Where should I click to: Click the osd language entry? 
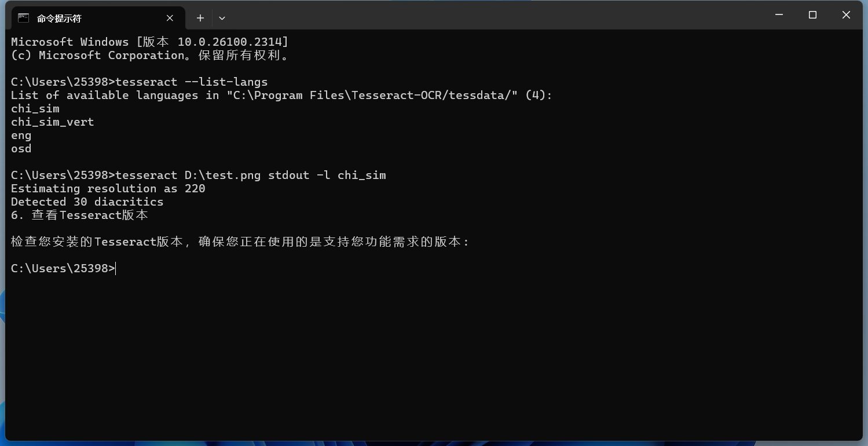point(21,149)
